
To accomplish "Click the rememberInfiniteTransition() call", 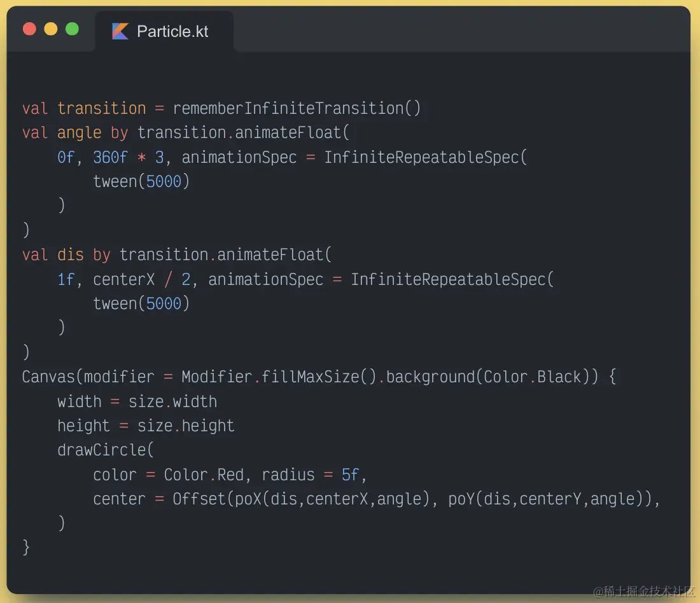I will (x=297, y=109).
